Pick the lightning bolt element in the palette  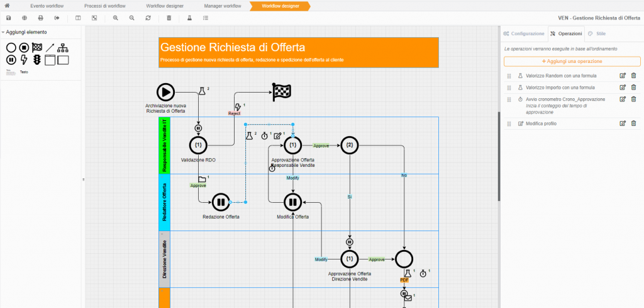point(24,60)
